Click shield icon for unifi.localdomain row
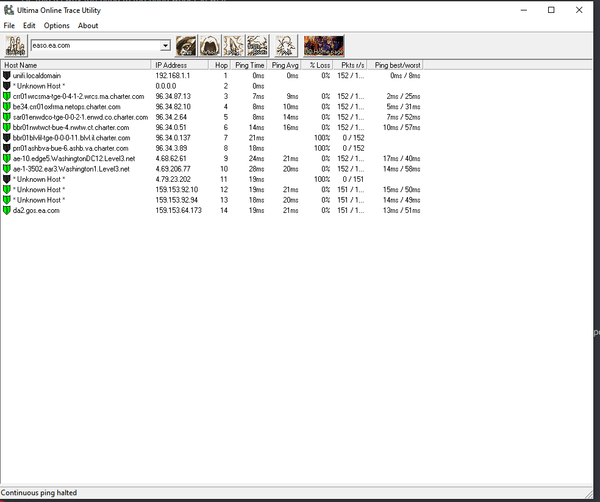 pyautogui.click(x=7, y=75)
